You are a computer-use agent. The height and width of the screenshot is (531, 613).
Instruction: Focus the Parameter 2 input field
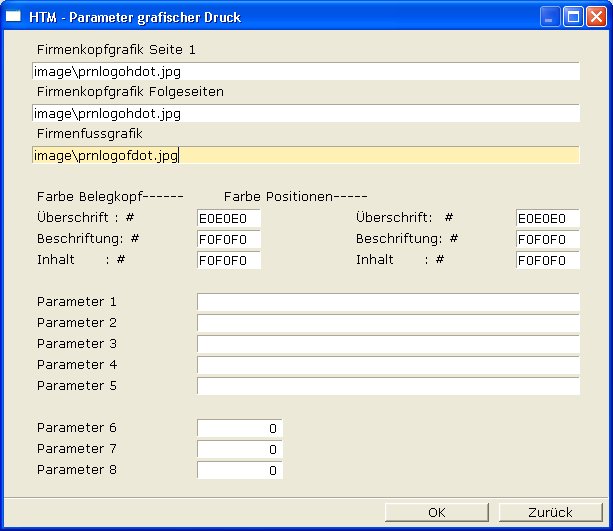[x=388, y=323]
